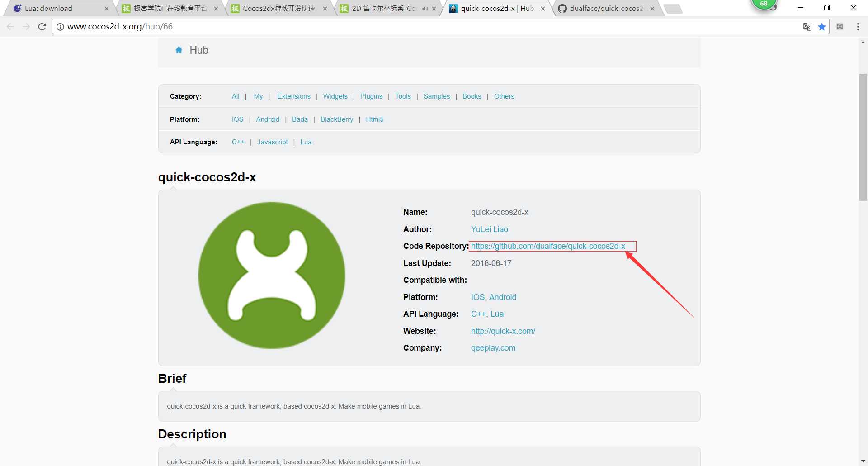This screenshot has width=868, height=466.
Task: Filter category by All
Action: coord(236,96)
